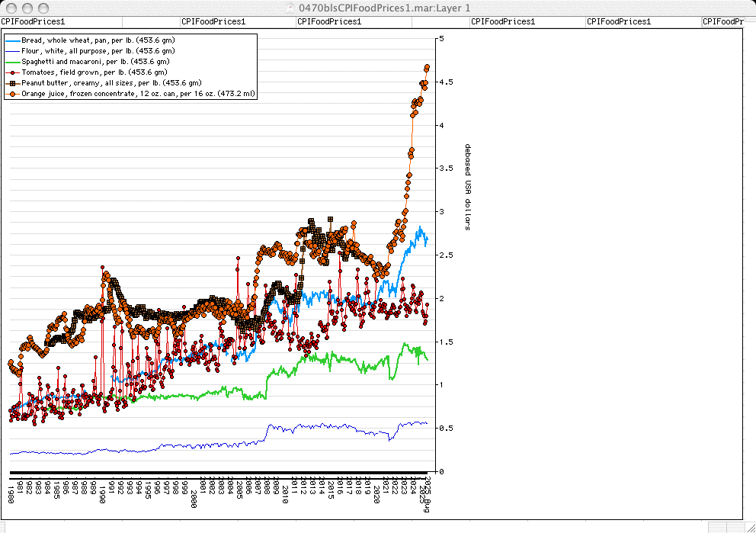This screenshot has width=756, height=533.
Task: Select the leftmost CPIFoodPrices1 column header
Action: (33, 22)
